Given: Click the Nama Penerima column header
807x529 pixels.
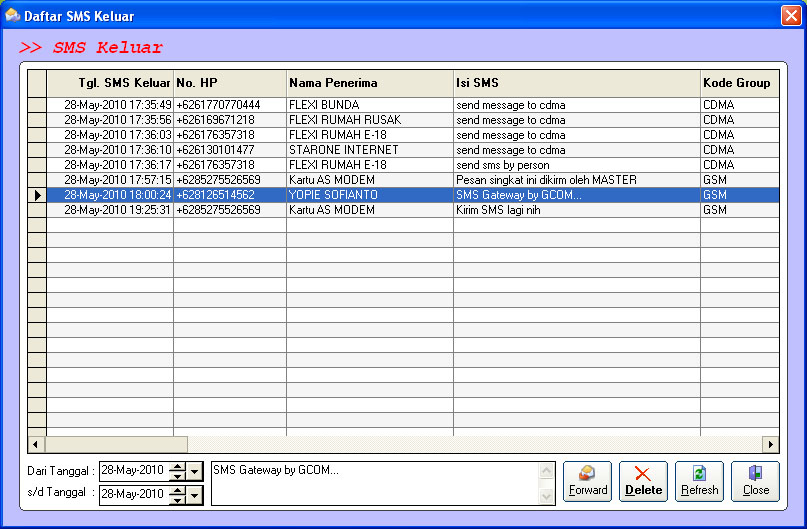Looking at the screenshot, I should point(369,83).
